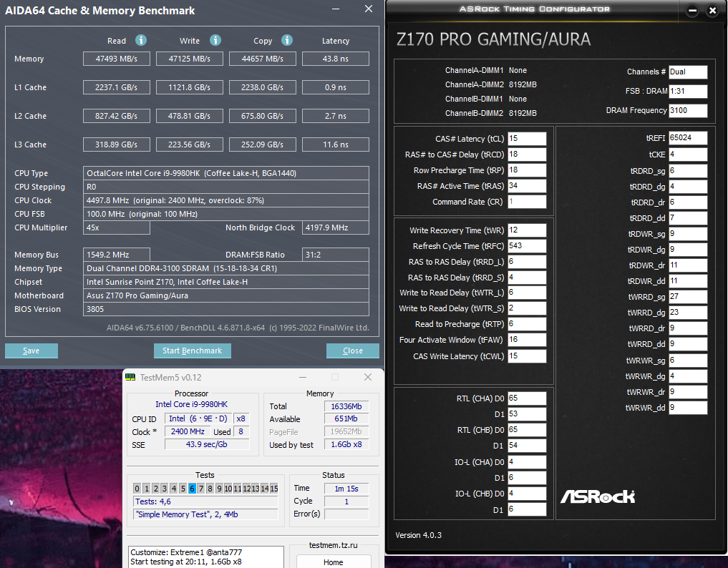Screen dimensions: 728x568
Task: Click the RAS# to CAS# Delay (tRCD) field
Action: [527, 155]
